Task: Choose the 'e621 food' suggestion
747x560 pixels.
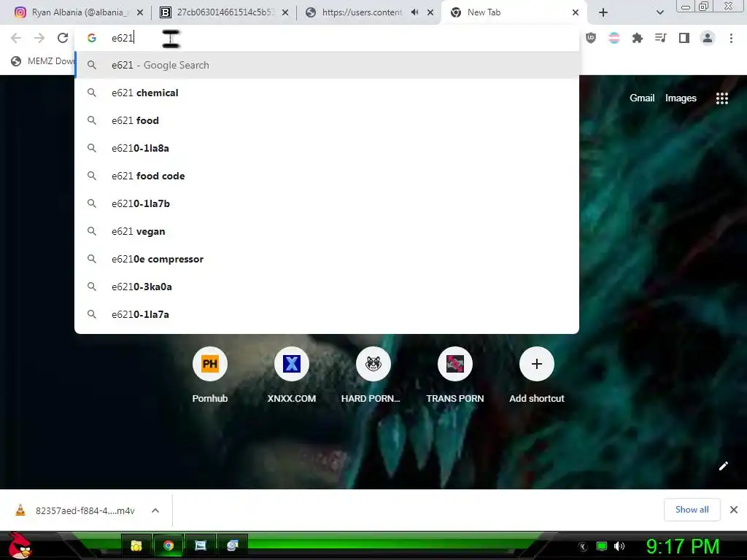Action: 327,120
